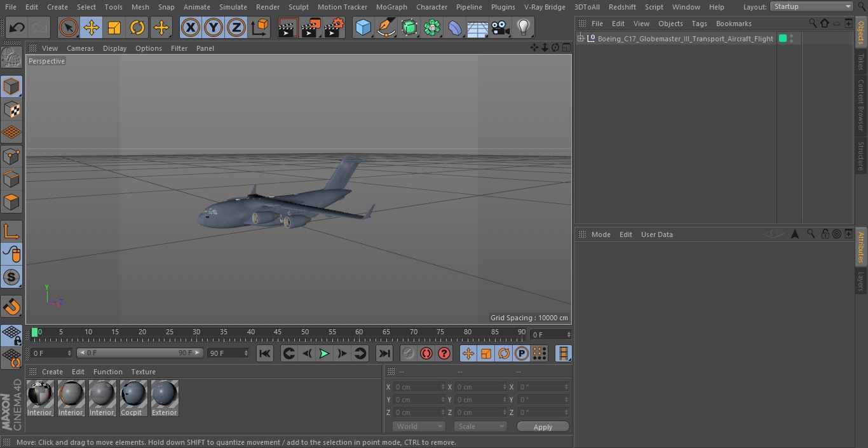Click the Make Editable icon
This screenshot has width=868, height=448.
11,57
